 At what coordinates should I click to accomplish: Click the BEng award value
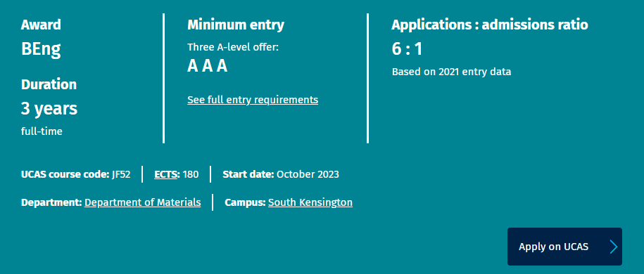click(x=41, y=49)
